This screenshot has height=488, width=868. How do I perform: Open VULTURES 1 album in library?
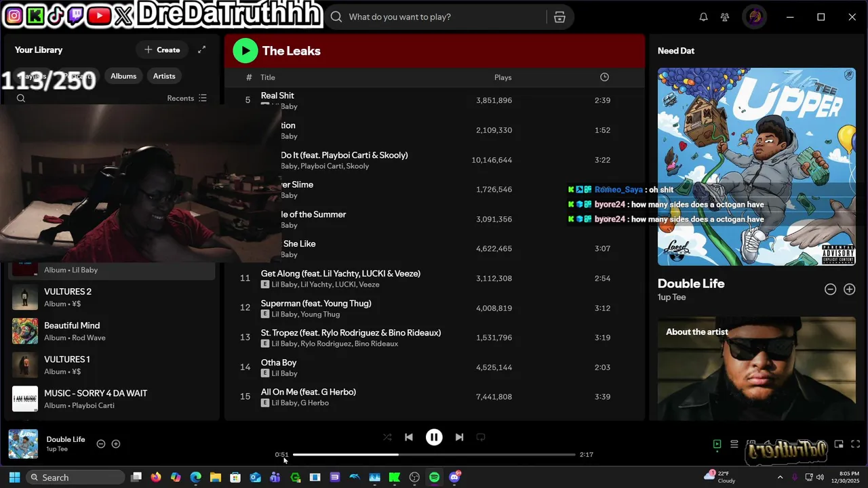112,365
